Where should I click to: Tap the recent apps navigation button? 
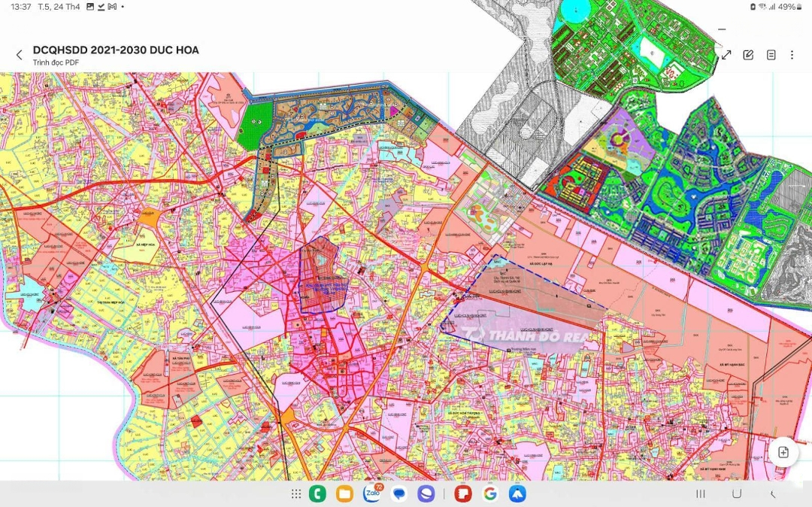coord(701,494)
